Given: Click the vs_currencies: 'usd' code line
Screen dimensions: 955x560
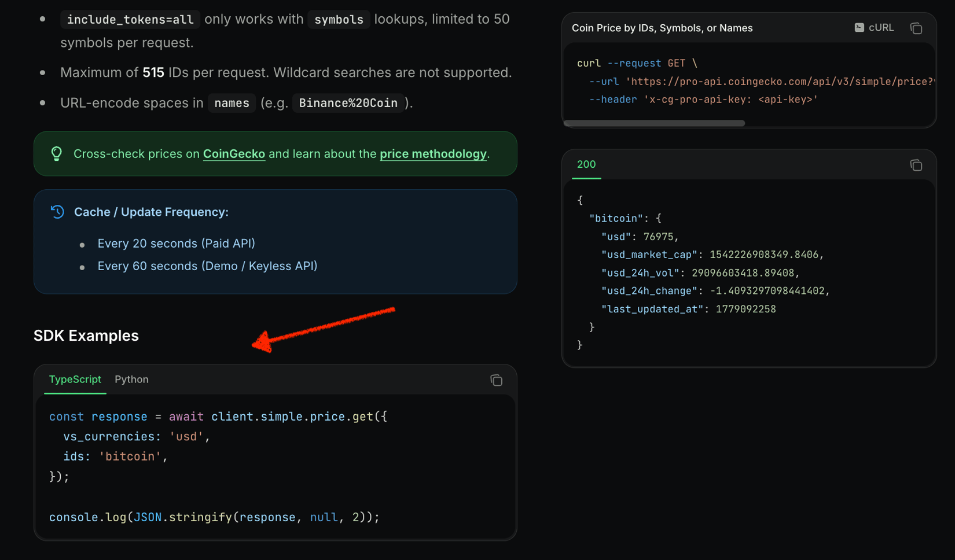Looking at the screenshot, I should [137, 437].
